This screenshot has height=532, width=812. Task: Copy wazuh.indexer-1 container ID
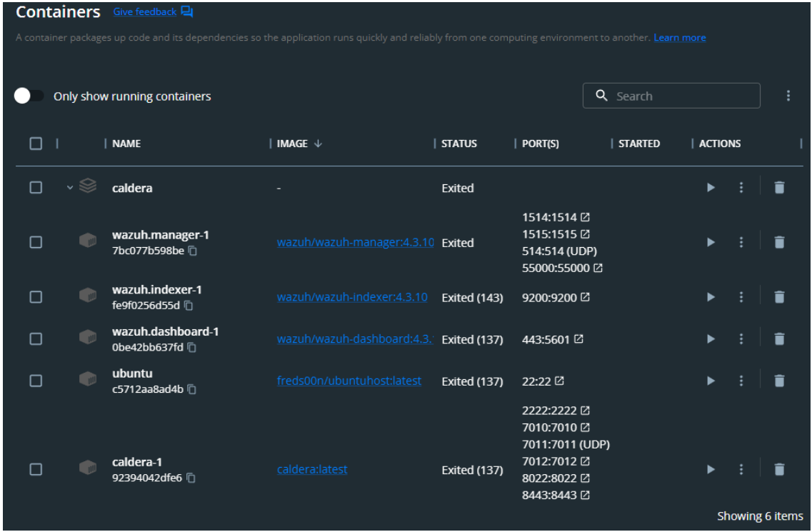[189, 306]
